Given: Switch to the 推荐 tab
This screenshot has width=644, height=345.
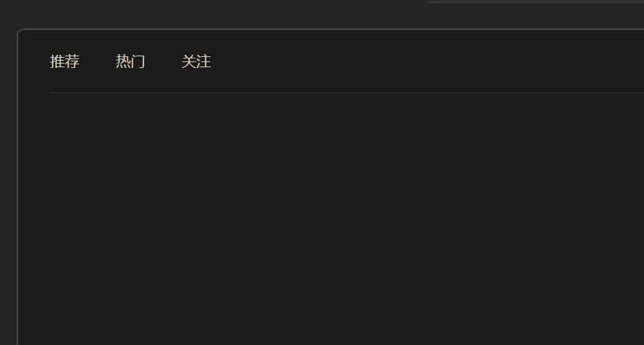Looking at the screenshot, I should pyautogui.click(x=64, y=61).
